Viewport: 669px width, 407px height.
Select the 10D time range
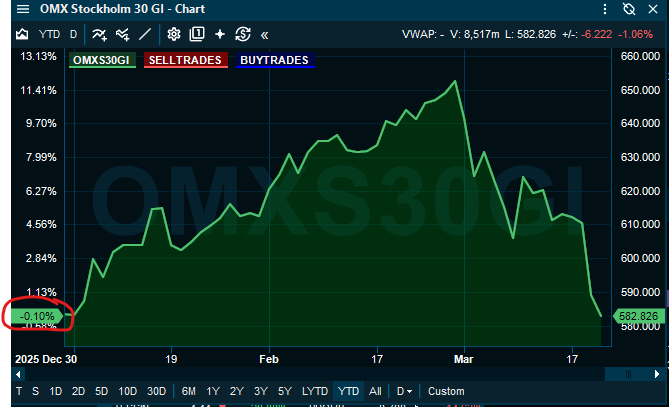(128, 391)
